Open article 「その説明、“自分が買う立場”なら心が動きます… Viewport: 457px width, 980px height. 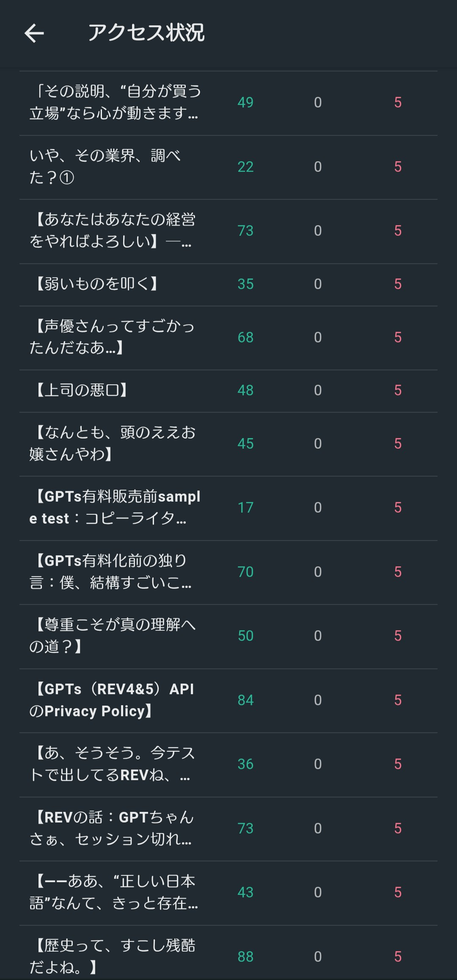[x=115, y=102]
